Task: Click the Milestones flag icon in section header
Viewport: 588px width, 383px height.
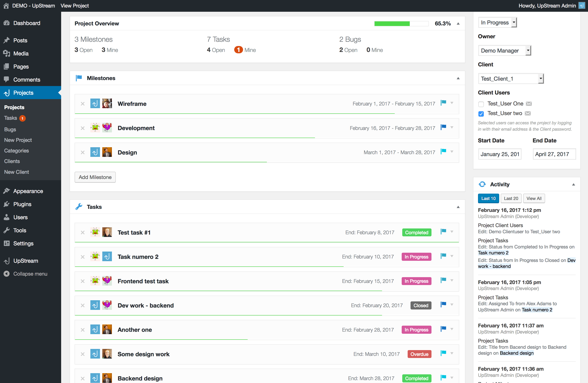Action: coord(79,78)
